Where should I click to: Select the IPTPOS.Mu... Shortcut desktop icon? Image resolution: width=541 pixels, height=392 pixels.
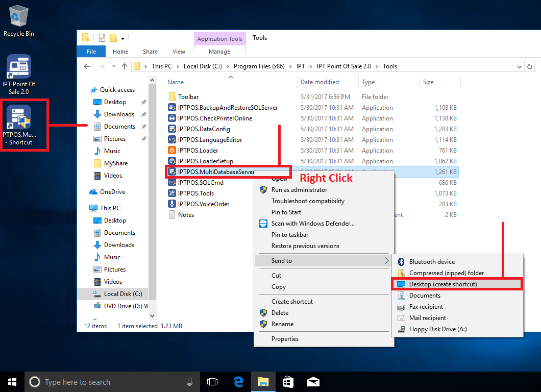pyautogui.click(x=19, y=125)
